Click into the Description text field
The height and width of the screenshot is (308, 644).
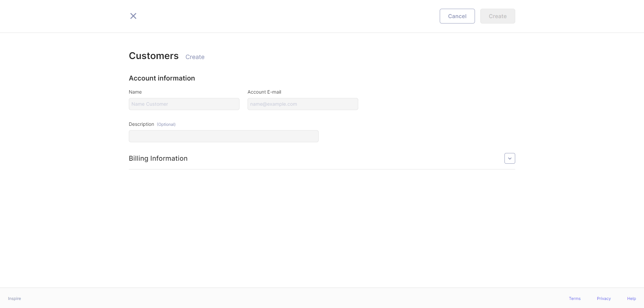(224, 136)
